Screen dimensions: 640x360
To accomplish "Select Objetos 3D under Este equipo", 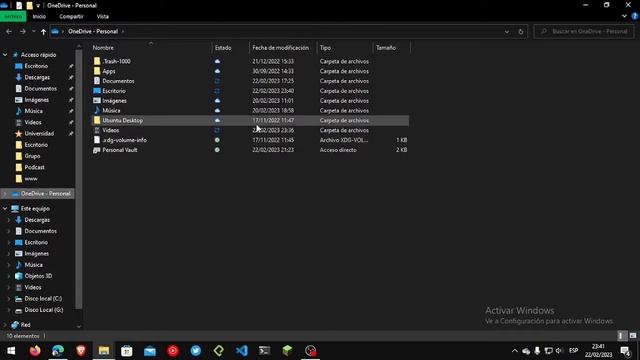I will coord(38,276).
